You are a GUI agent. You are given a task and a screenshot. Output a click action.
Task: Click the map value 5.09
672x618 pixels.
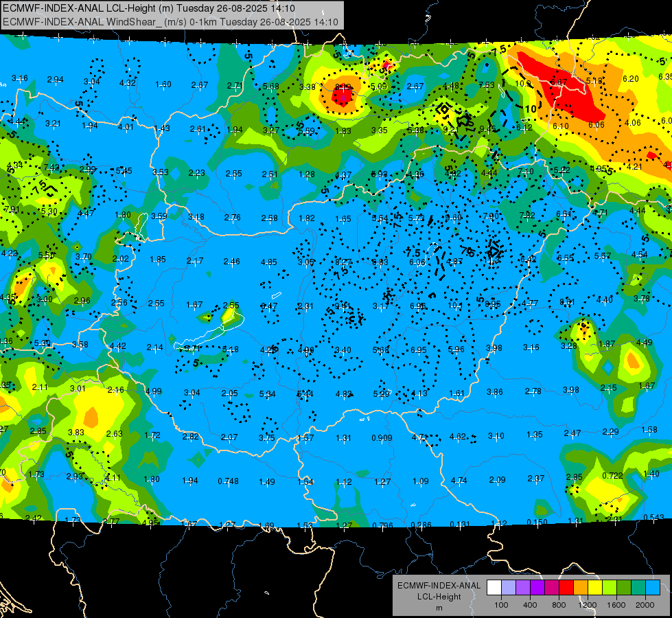pos(378,87)
